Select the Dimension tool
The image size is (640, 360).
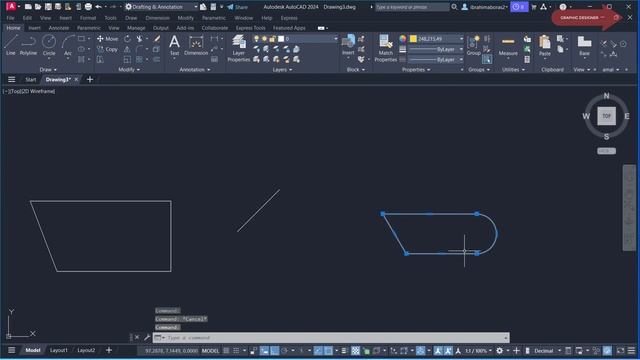(x=196, y=45)
